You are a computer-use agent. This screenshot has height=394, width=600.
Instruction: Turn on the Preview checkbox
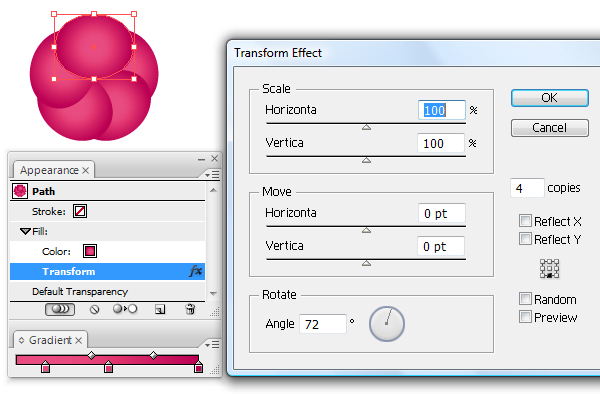click(525, 317)
